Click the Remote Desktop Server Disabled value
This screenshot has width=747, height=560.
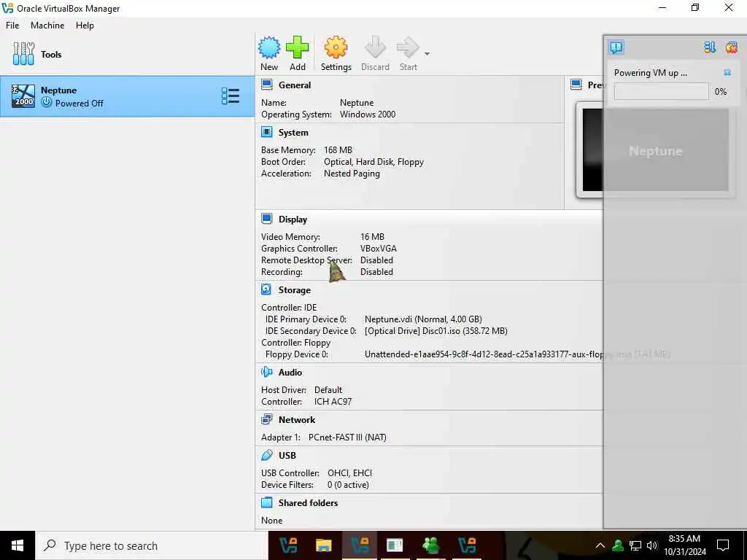tap(376, 260)
